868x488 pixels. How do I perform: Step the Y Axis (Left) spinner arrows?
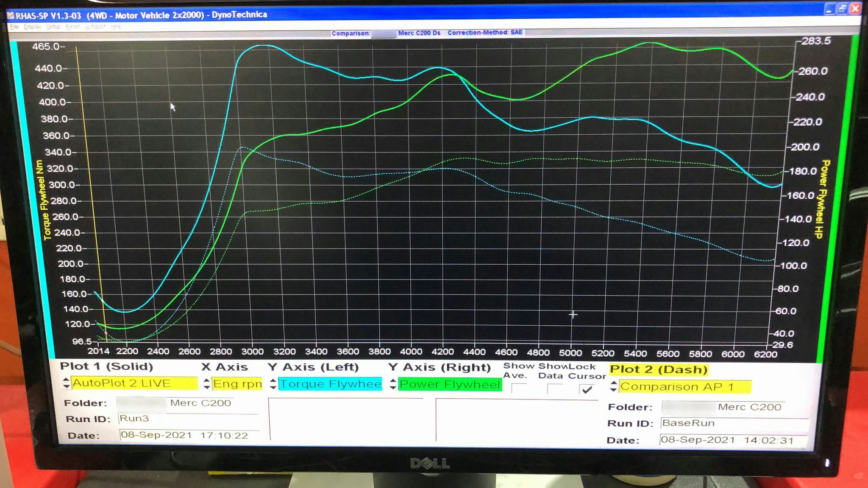tap(273, 384)
